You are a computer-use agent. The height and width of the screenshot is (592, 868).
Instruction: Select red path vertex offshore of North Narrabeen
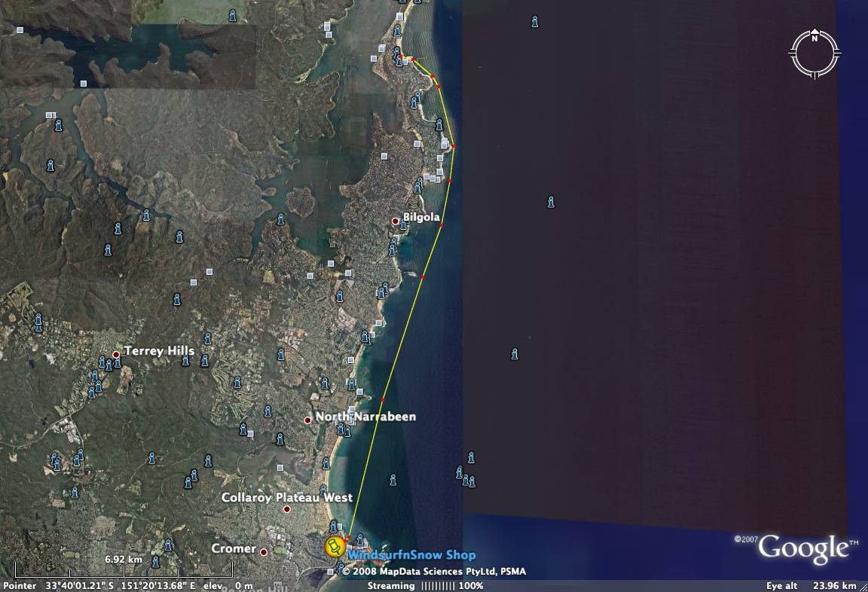coord(383,399)
